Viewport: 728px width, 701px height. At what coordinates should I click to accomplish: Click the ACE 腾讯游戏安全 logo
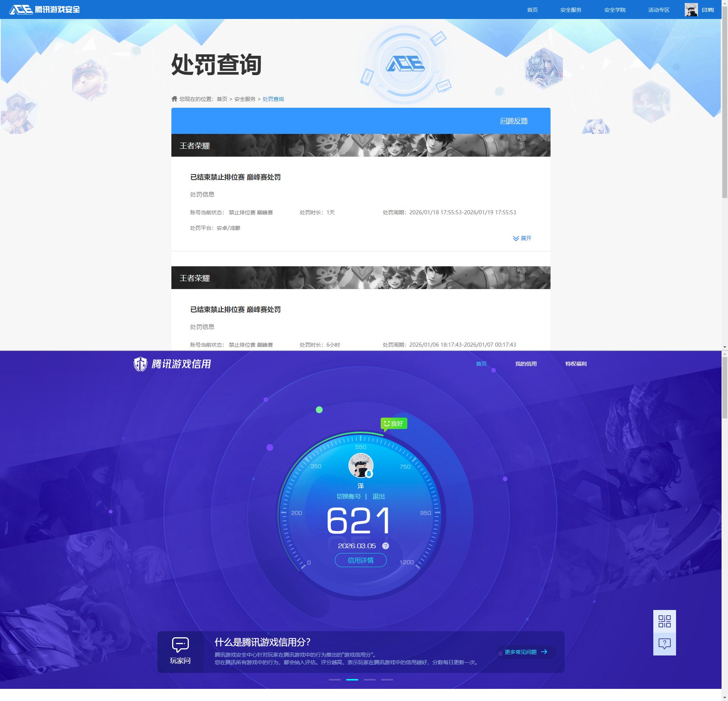[42, 9]
